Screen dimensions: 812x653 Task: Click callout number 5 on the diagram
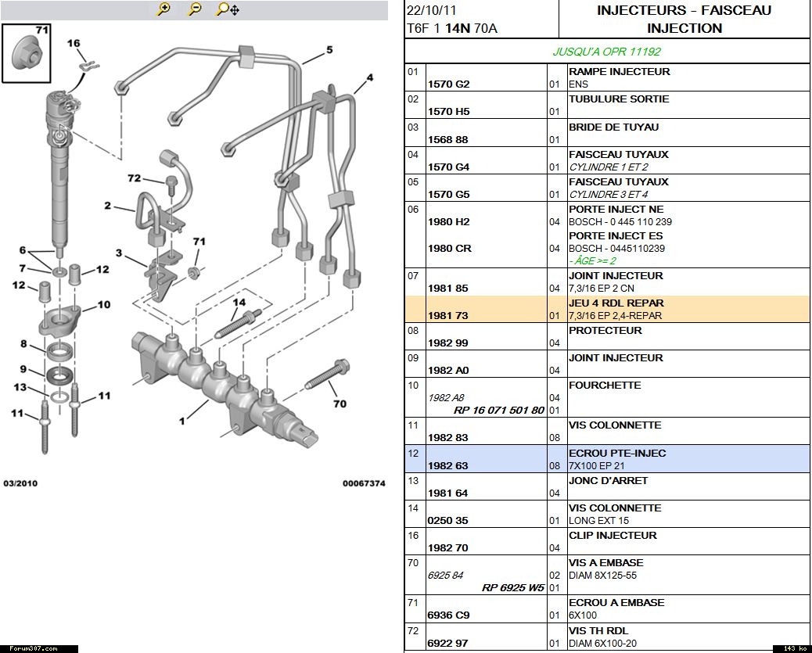(x=329, y=50)
